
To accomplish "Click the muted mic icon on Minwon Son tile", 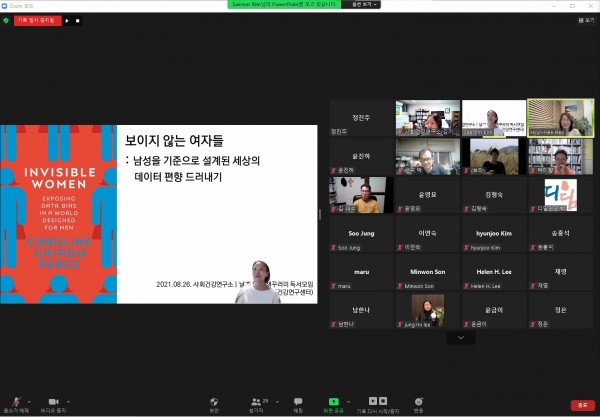I will click(400, 286).
